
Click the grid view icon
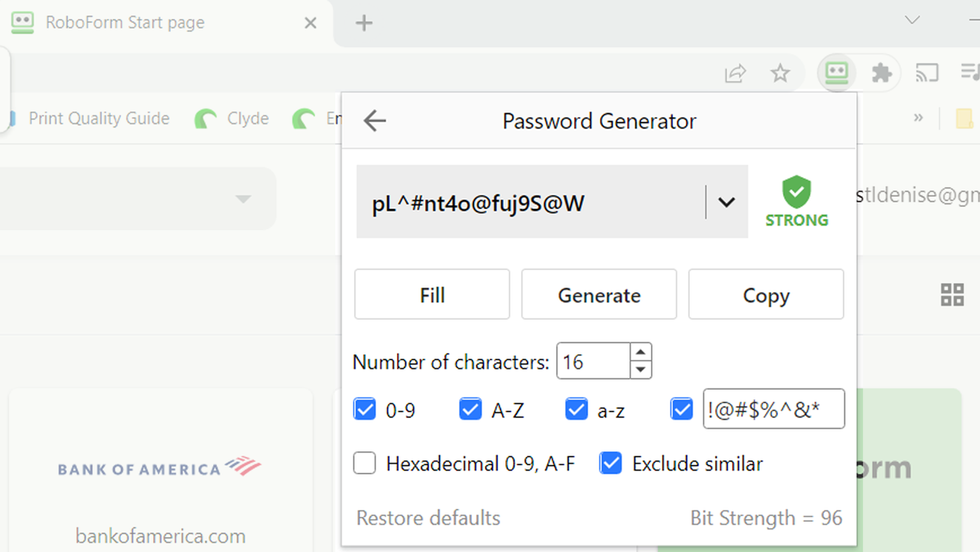[x=952, y=295]
